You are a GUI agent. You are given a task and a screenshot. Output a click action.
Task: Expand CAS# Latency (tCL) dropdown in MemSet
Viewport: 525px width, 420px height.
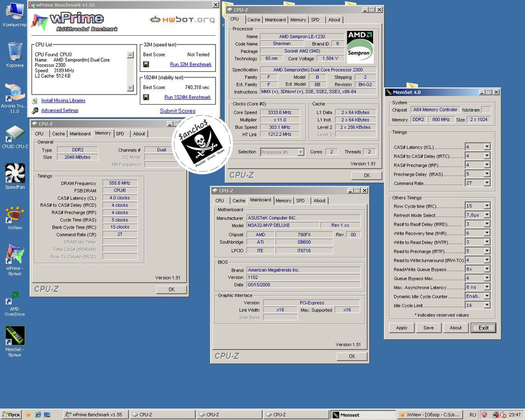(487, 147)
